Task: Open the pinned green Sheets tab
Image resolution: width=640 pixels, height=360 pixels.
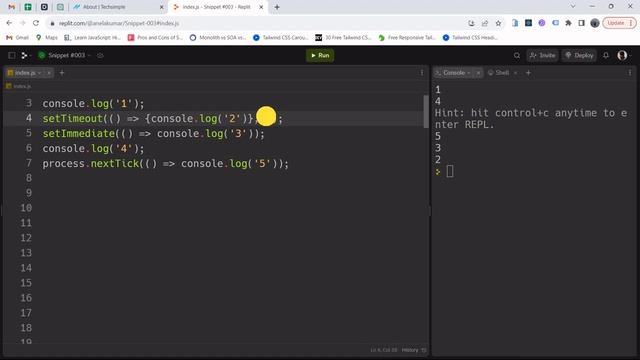Action: click(x=28, y=7)
